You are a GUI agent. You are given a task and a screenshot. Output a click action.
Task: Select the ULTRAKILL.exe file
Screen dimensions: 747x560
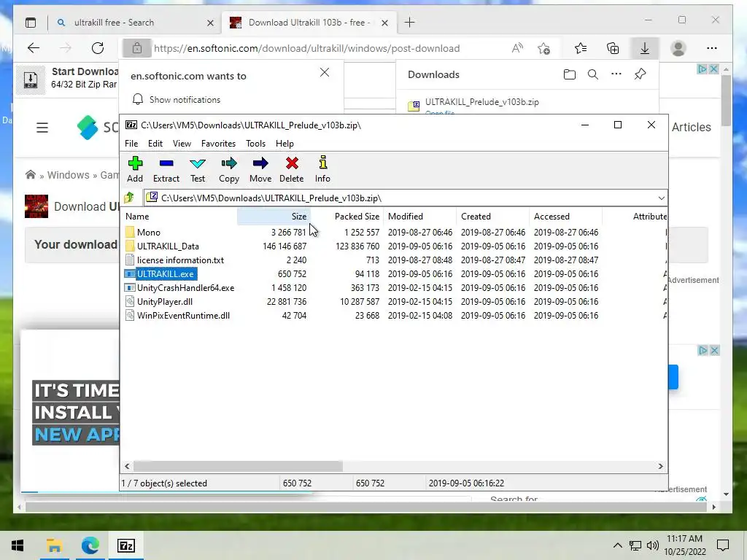tap(166, 274)
